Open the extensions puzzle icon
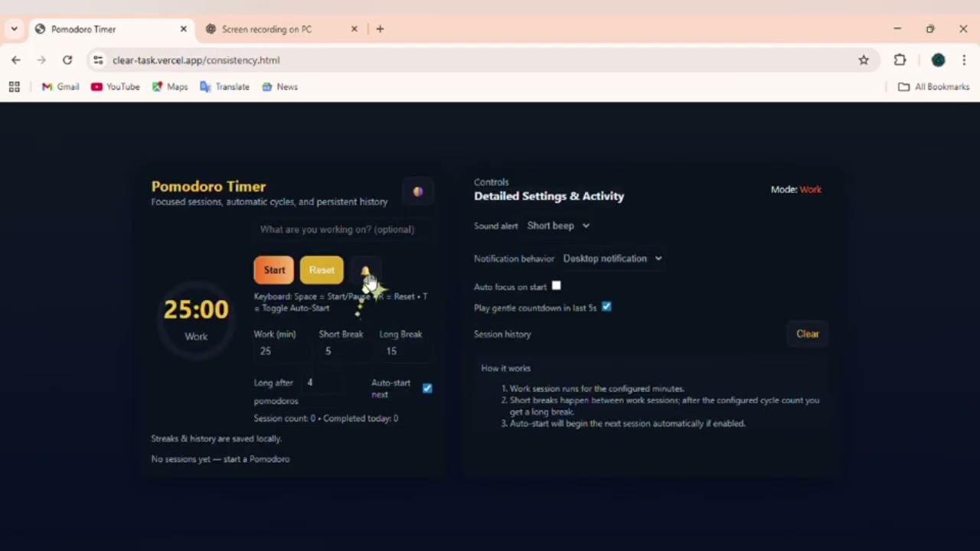 click(900, 60)
